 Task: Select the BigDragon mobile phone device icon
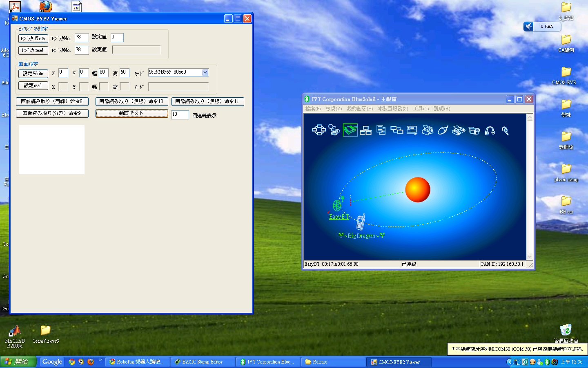(x=361, y=222)
